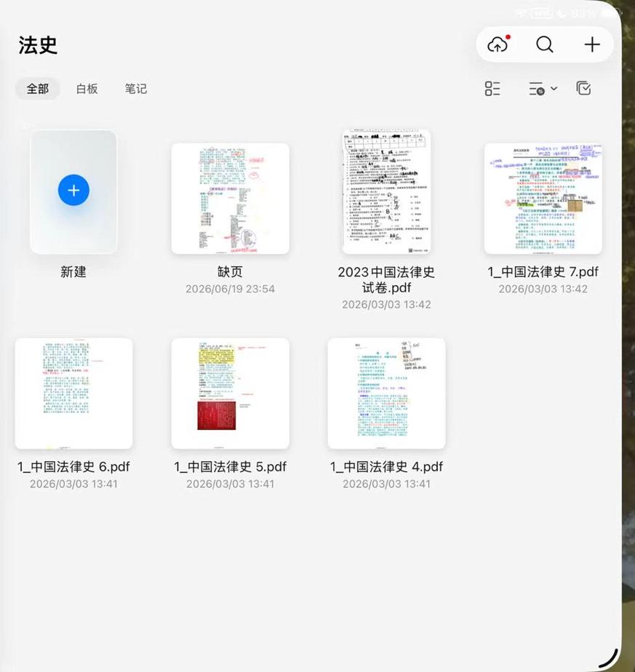Tap the plus icon in top bar
635x672 pixels.
592,44
